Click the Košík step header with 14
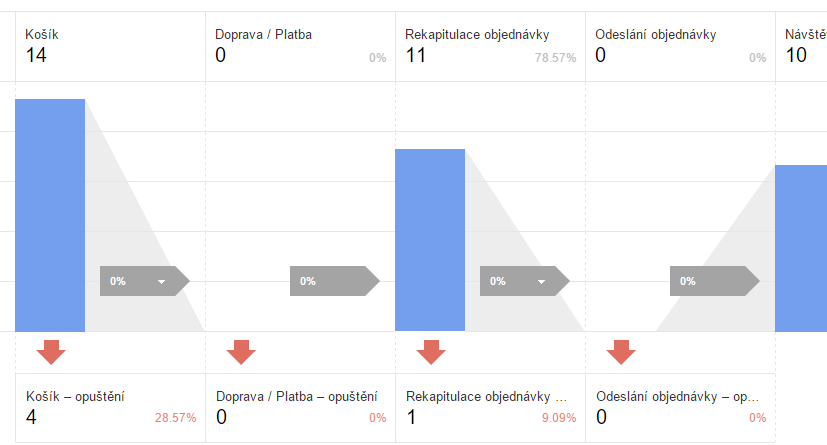 point(110,46)
